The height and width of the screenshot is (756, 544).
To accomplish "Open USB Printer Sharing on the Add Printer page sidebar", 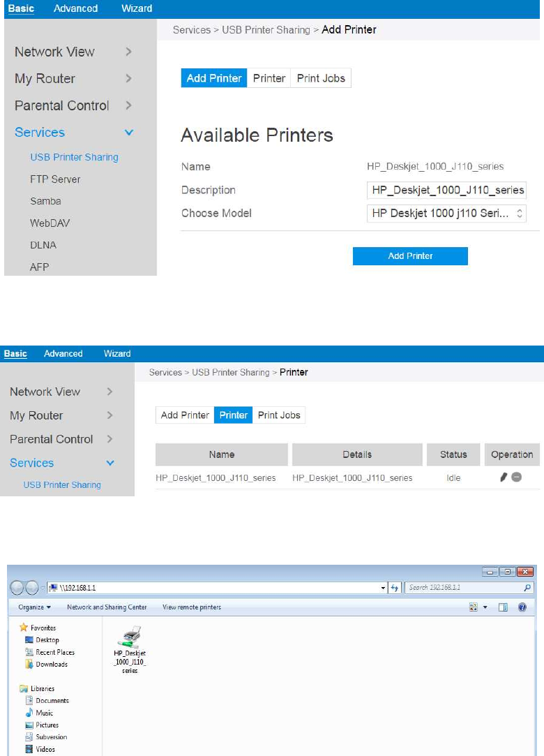I will 74,157.
